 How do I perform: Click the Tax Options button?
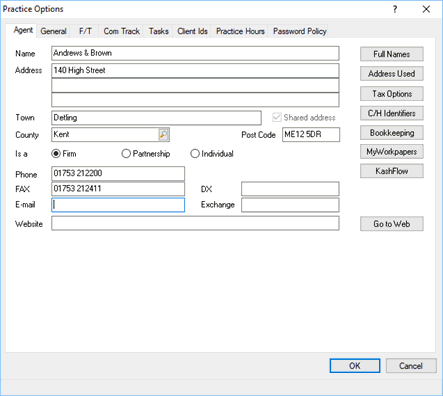pos(392,94)
